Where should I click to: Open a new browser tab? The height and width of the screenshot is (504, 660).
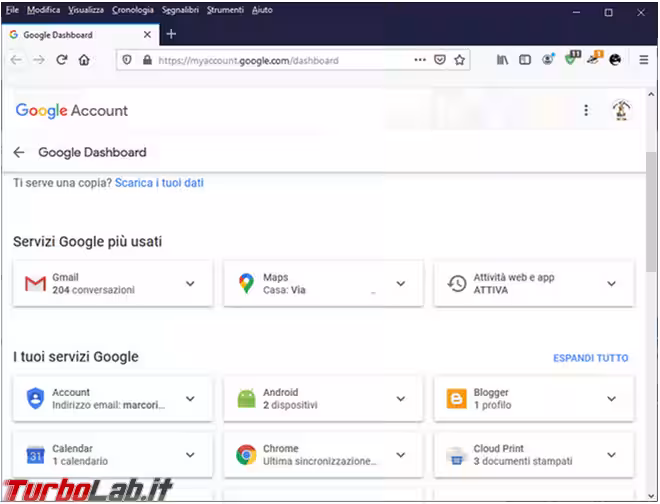click(x=171, y=34)
